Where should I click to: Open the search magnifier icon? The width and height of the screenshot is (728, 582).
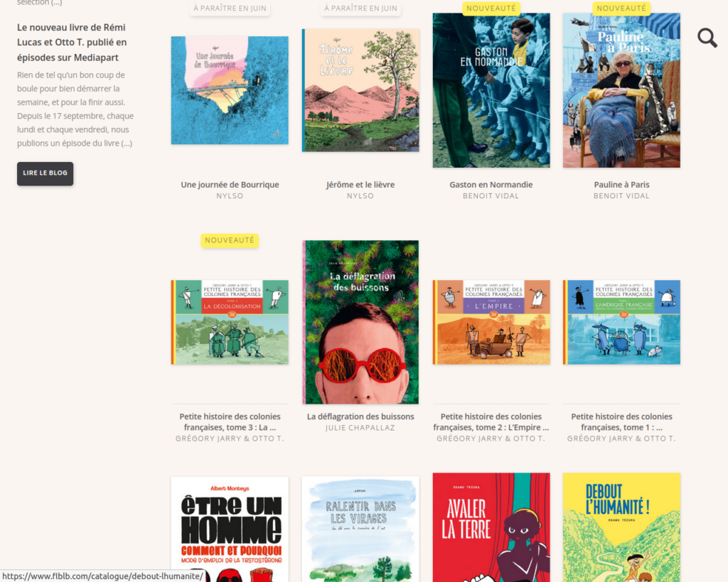(x=707, y=38)
